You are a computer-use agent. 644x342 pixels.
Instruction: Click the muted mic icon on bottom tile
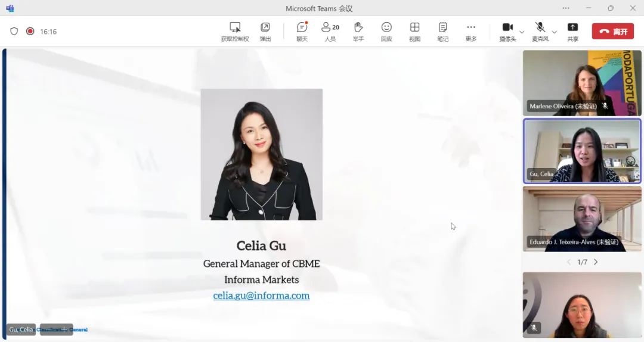(534, 328)
